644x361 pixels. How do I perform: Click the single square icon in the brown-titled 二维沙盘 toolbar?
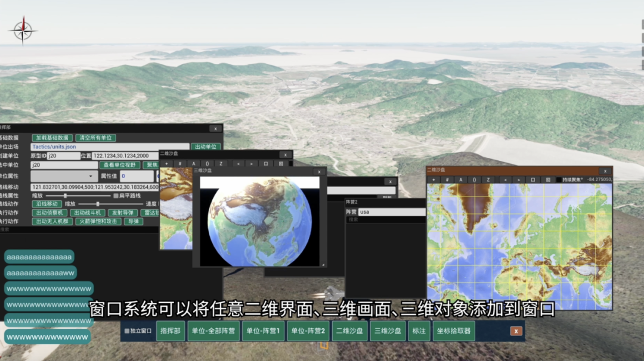tap(532, 180)
